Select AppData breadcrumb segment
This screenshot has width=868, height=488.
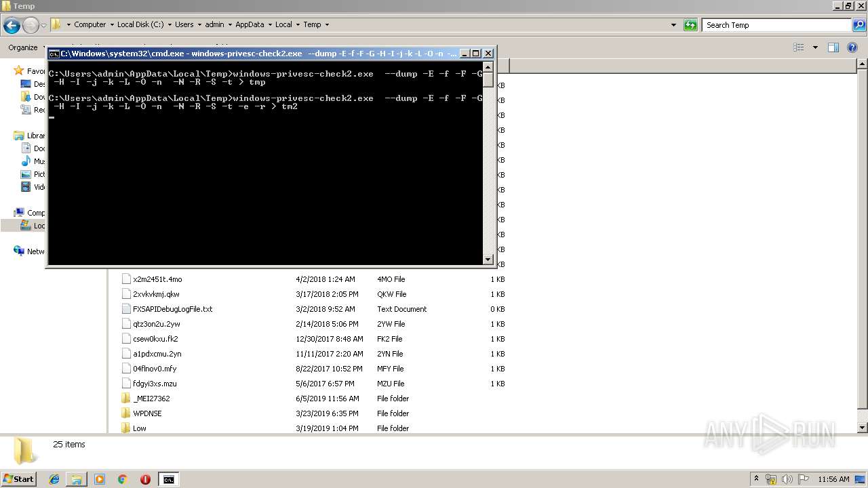[250, 24]
